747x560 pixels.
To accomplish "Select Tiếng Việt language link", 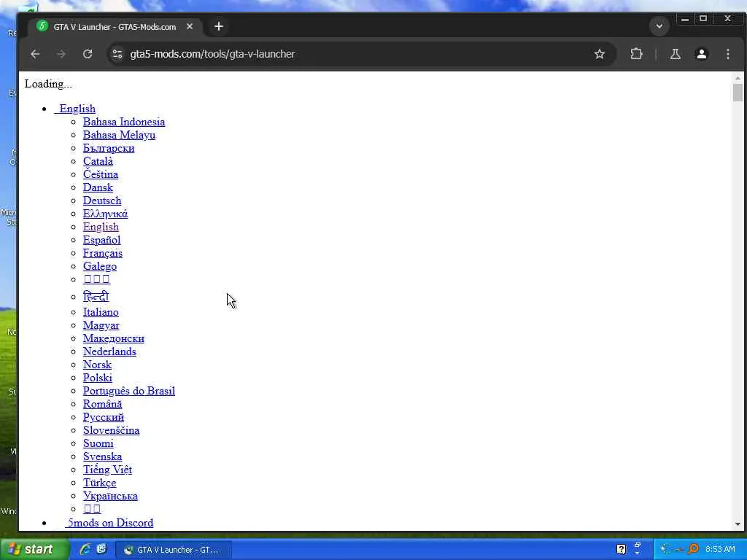I will 107,470.
